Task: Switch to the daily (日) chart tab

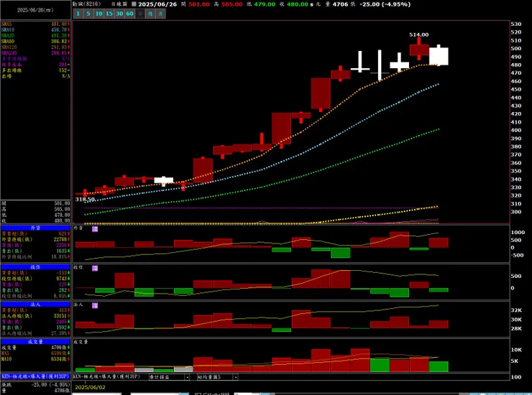Action: click(139, 14)
